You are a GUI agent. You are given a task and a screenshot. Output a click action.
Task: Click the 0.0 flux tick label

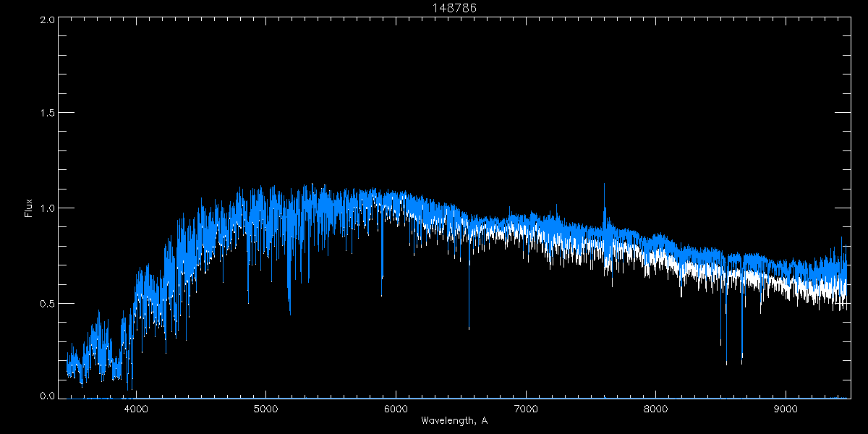click(46, 396)
